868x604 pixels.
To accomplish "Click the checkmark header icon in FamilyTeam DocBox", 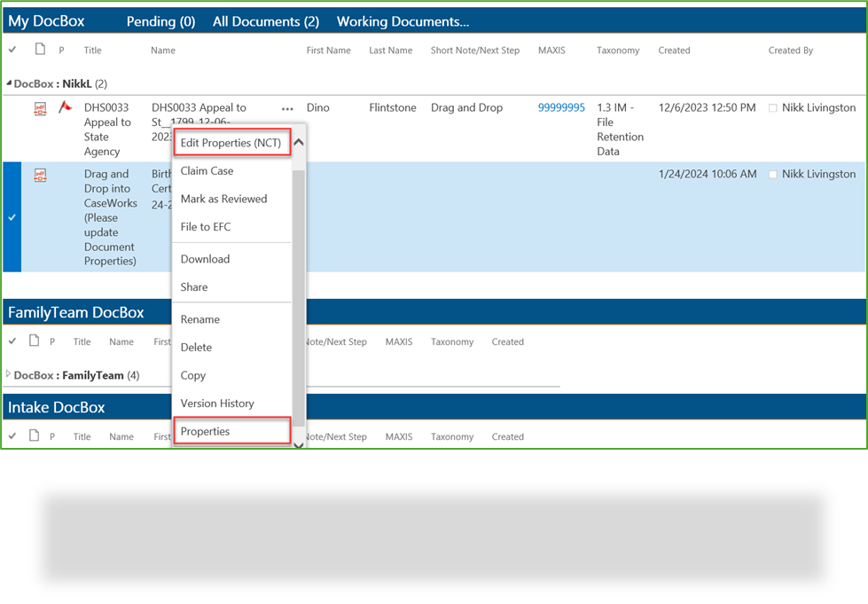I will [x=12, y=341].
